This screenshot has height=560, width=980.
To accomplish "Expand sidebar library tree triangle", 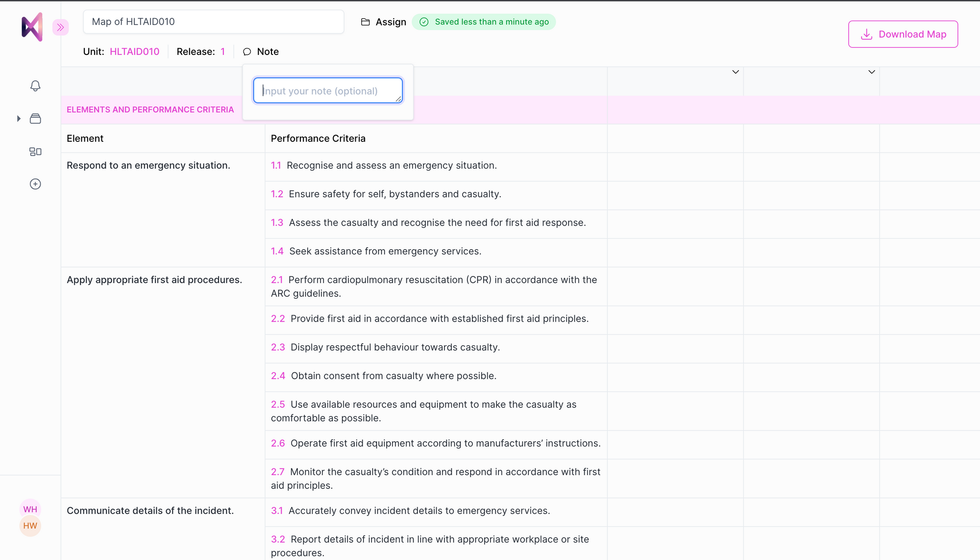I will (19, 119).
